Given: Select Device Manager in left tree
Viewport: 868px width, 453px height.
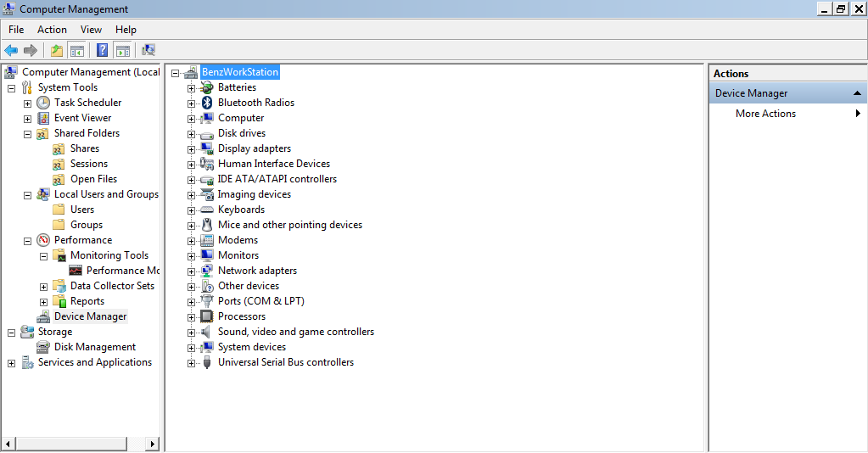Looking at the screenshot, I should pos(90,316).
